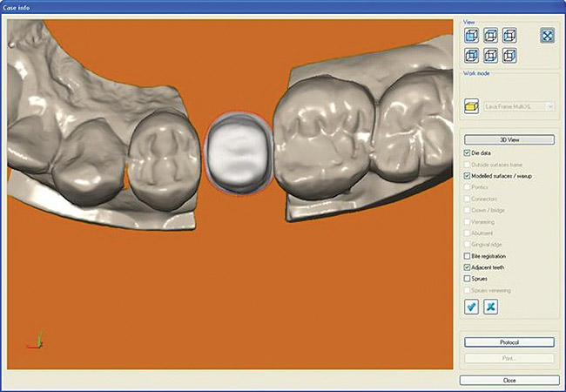Click the top-right cube view icon
The width and height of the screenshot is (566, 392).
tap(510, 36)
